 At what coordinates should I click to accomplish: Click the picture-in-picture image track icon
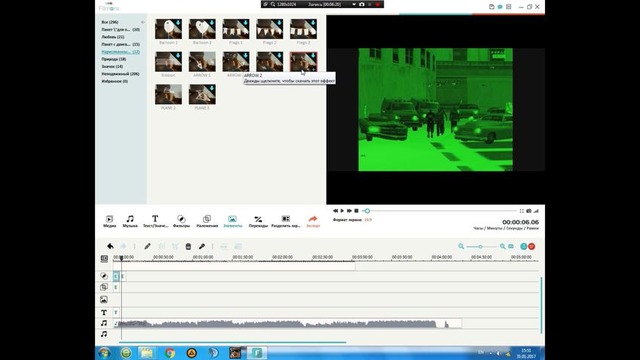[x=104, y=300]
